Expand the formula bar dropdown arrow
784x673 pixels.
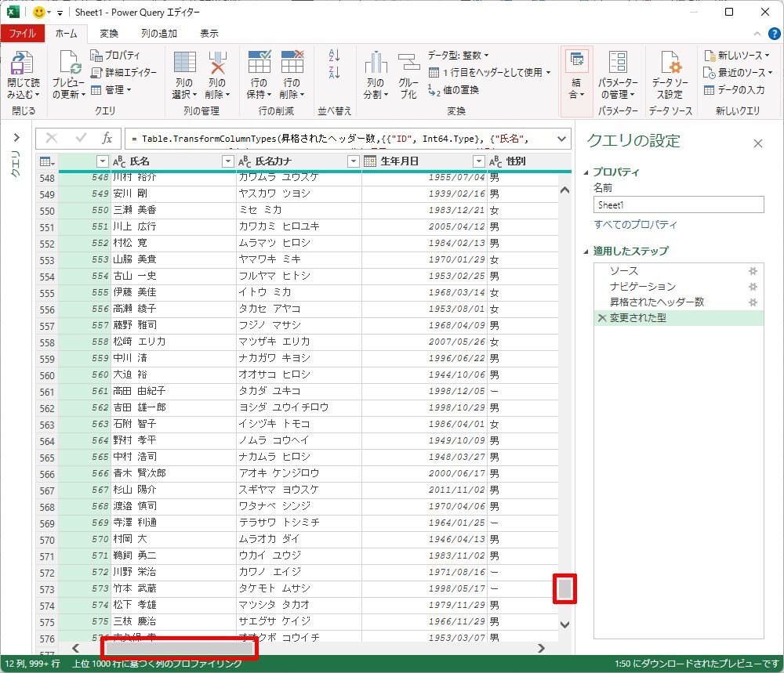[561, 139]
